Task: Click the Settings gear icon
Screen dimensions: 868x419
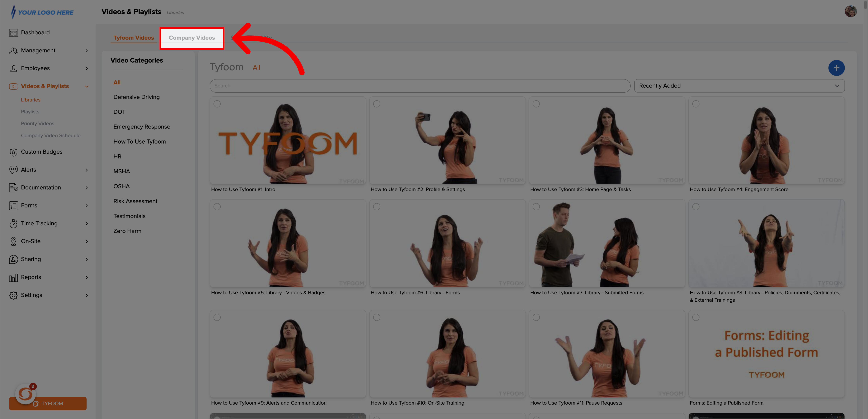Action: [x=13, y=295]
